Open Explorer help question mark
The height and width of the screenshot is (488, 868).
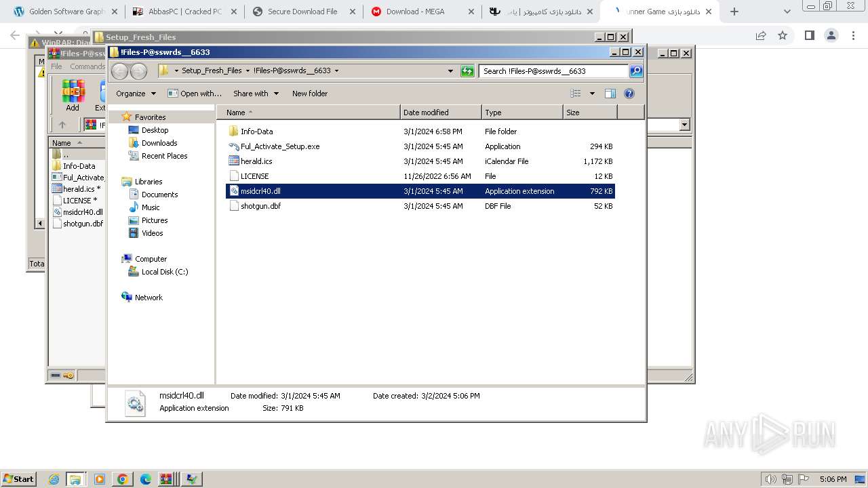pos(629,94)
